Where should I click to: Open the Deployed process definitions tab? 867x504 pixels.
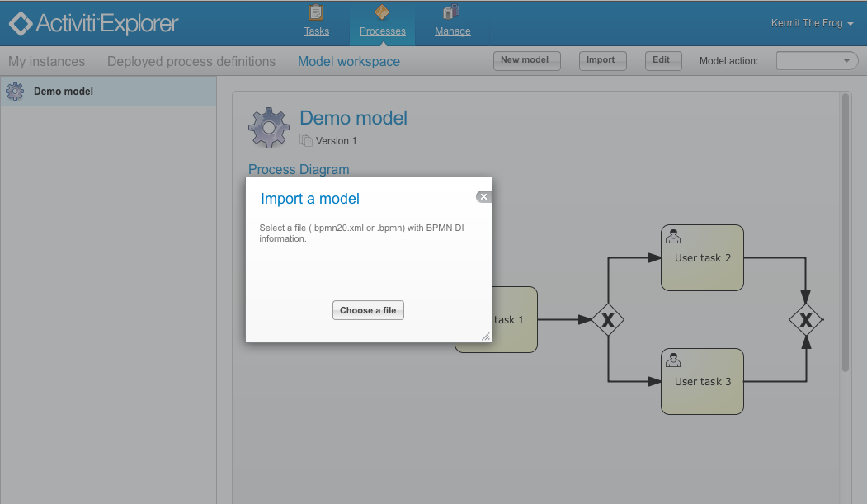click(191, 61)
